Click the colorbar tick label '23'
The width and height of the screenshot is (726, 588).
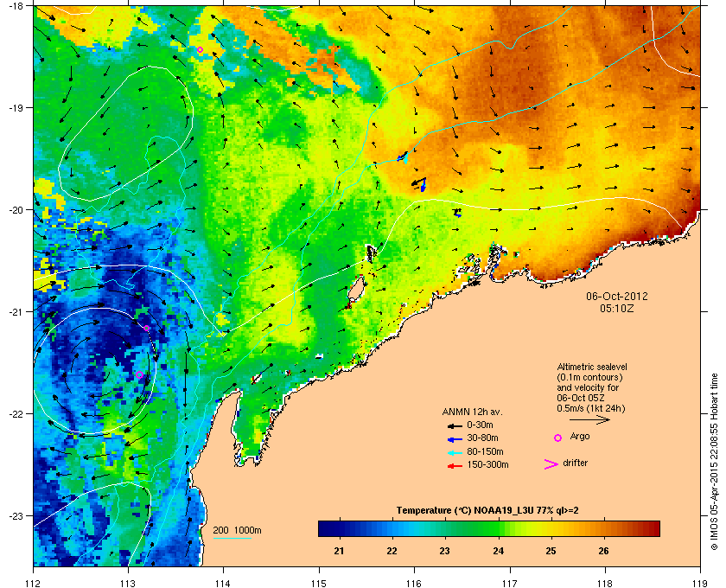[444, 551]
